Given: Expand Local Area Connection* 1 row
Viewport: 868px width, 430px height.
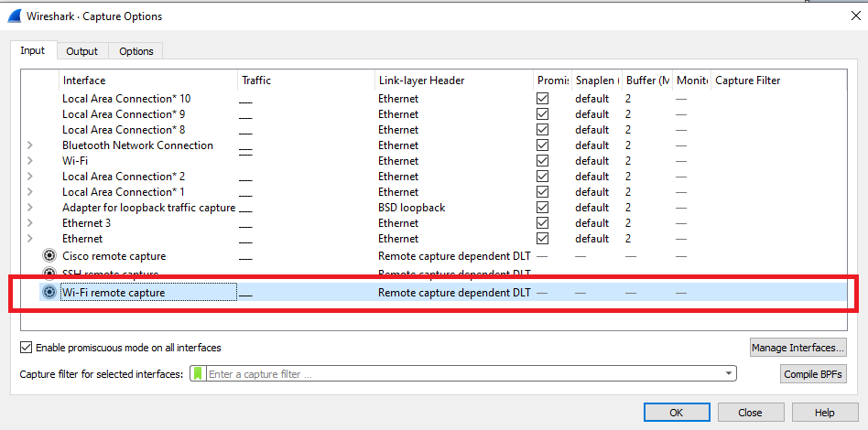Looking at the screenshot, I should coord(30,191).
